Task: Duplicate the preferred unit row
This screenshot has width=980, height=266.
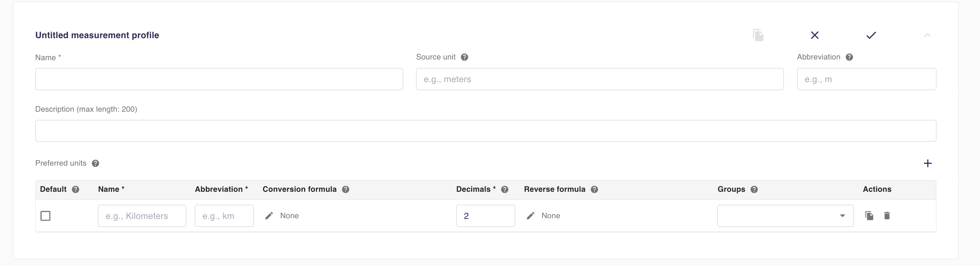Action: 869,216
